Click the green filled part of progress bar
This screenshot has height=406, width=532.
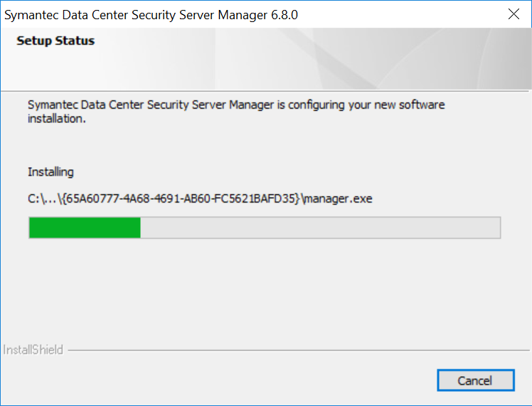pos(84,228)
